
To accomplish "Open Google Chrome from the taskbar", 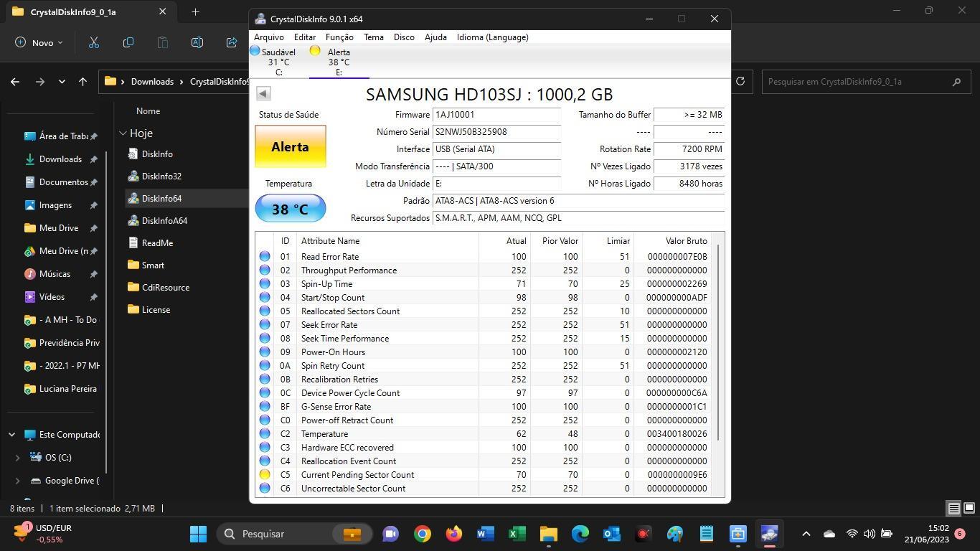I will [x=423, y=534].
